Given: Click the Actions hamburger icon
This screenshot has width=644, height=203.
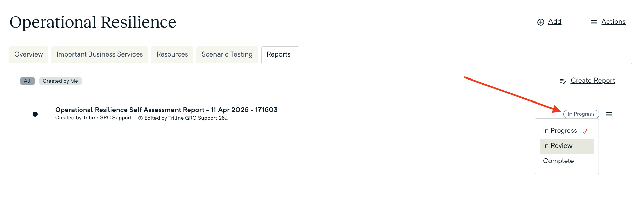Looking at the screenshot, I should point(594,22).
